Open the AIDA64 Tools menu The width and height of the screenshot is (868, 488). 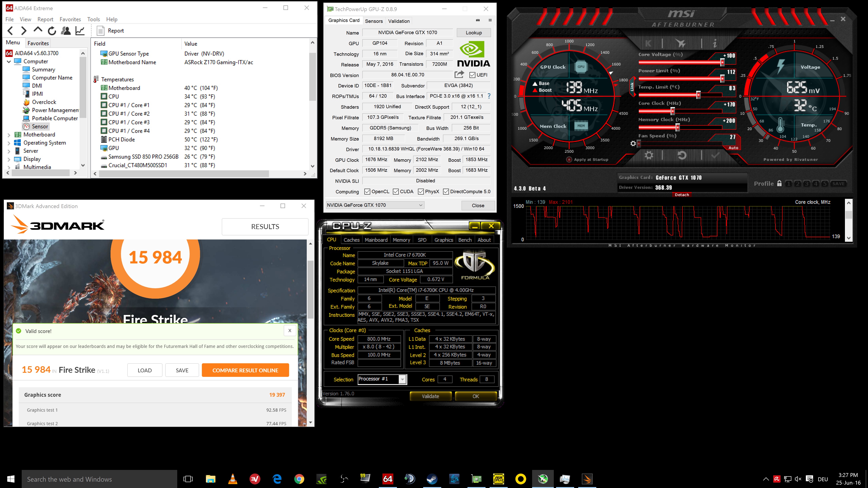[93, 19]
